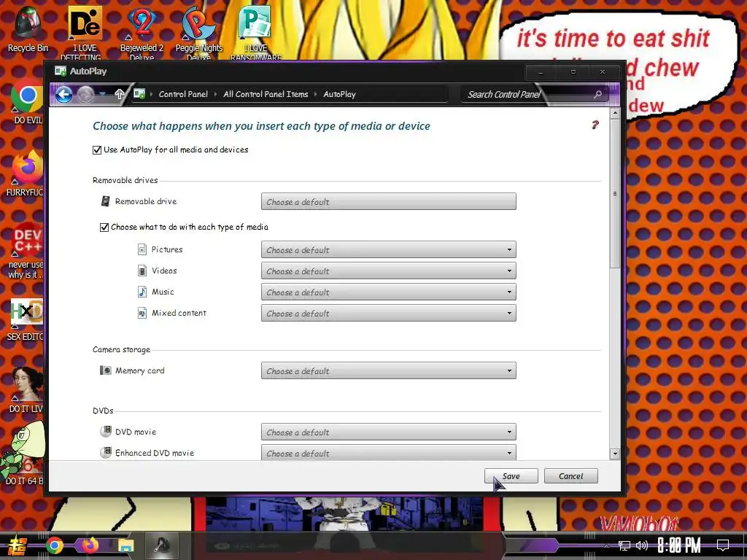The height and width of the screenshot is (560, 747).
Task: Open the Removable drive default dropdown
Action: pos(388,201)
